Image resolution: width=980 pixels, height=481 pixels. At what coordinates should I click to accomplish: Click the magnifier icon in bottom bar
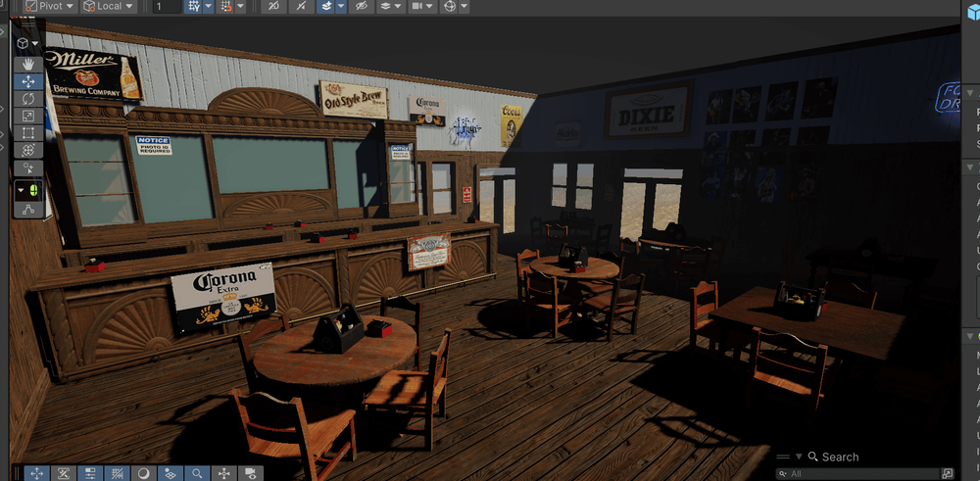coord(197,473)
